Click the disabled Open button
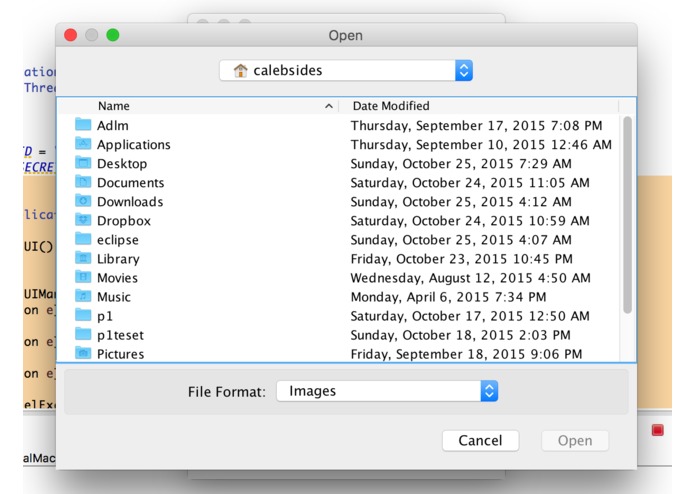Screen dimensions: 695x494 point(575,440)
